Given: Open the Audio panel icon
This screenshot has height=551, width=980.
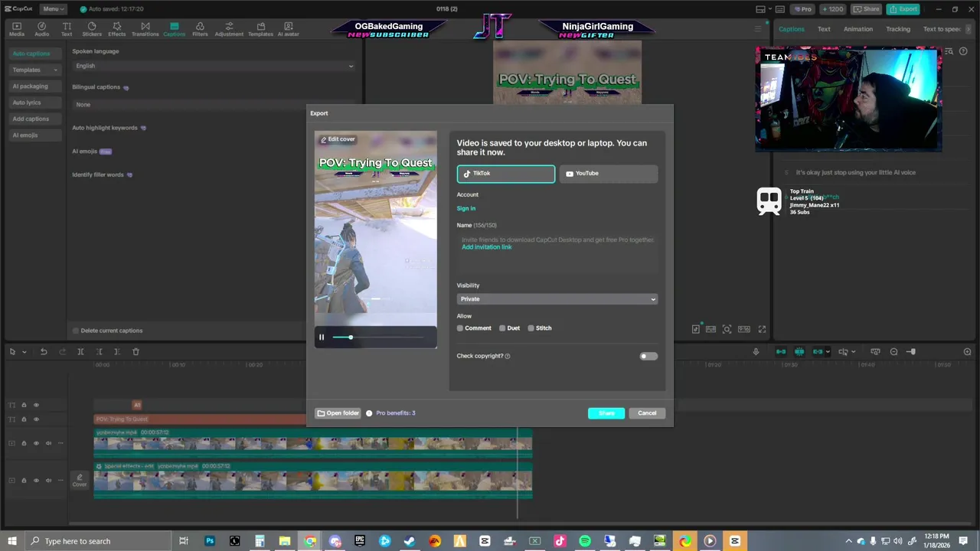Looking at the screenshot, I should pos(41,29).
